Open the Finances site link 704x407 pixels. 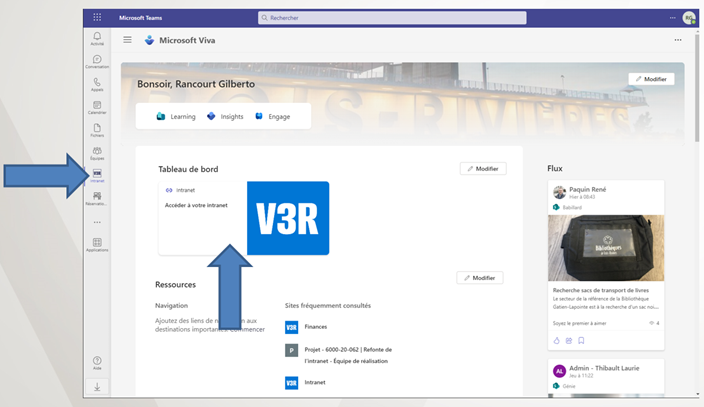coord(316,327)
